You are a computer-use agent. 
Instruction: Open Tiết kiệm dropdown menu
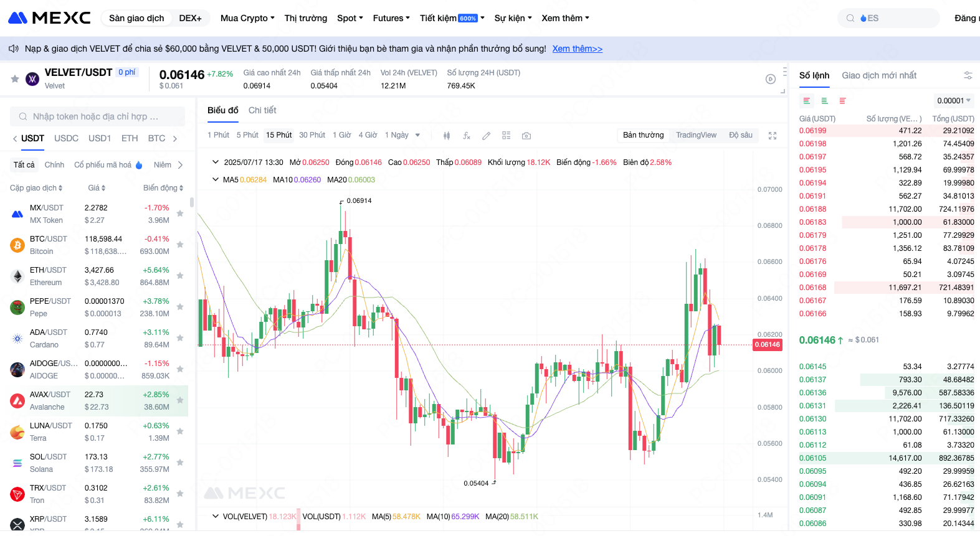pyautogui.click(x=452, y=18)
